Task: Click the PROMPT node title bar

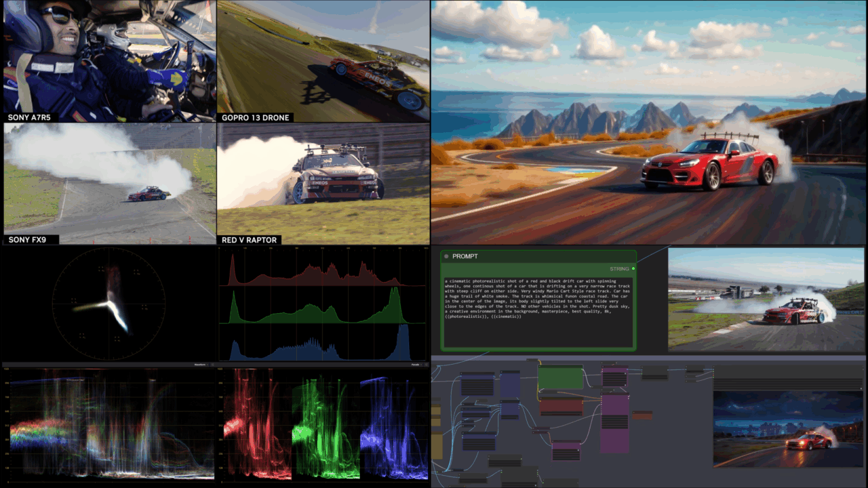Action: point(539,257)
